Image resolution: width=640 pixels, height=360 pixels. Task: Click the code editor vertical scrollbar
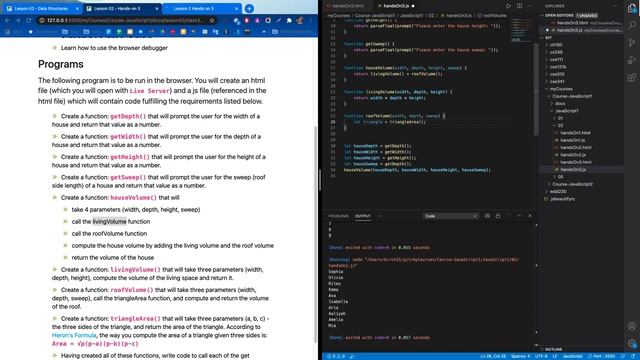coord(536,89)
